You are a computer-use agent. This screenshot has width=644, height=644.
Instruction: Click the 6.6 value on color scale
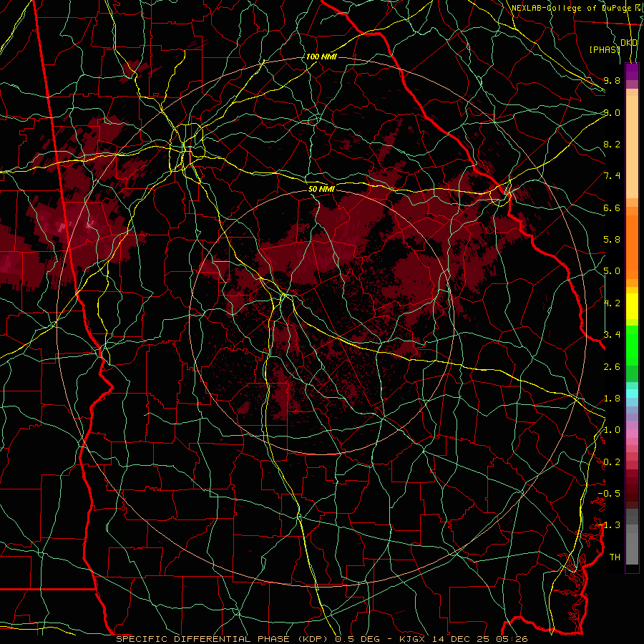[612, 208]
